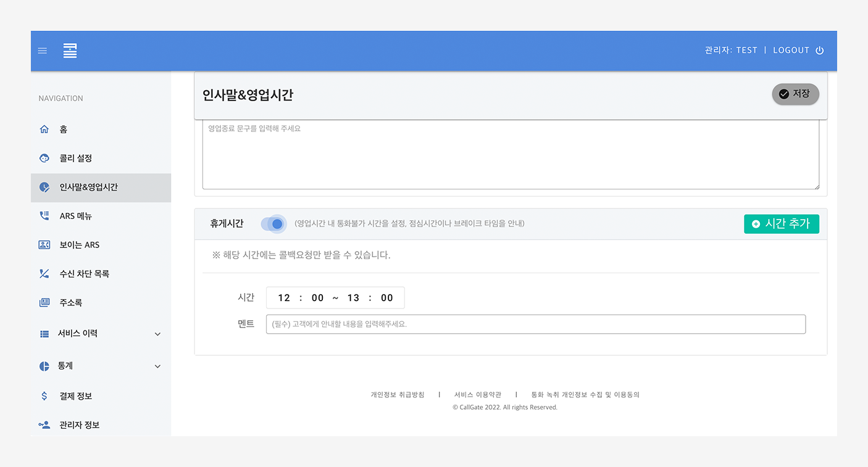Viewport: 868px width, 467px height.
Task: Open 개인정보 취급방침 footer link
Action: click(398, 395)
